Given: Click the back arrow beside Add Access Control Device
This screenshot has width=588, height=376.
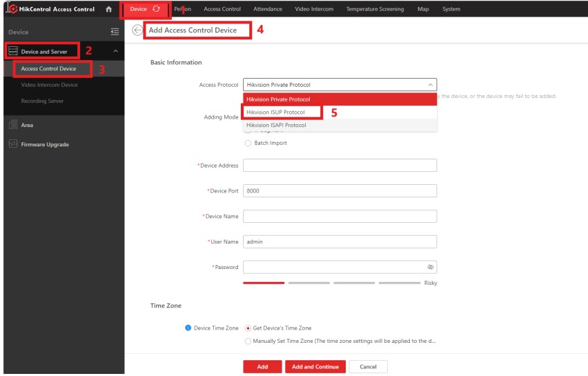Looking at the screenshot, I should (137, 30).
